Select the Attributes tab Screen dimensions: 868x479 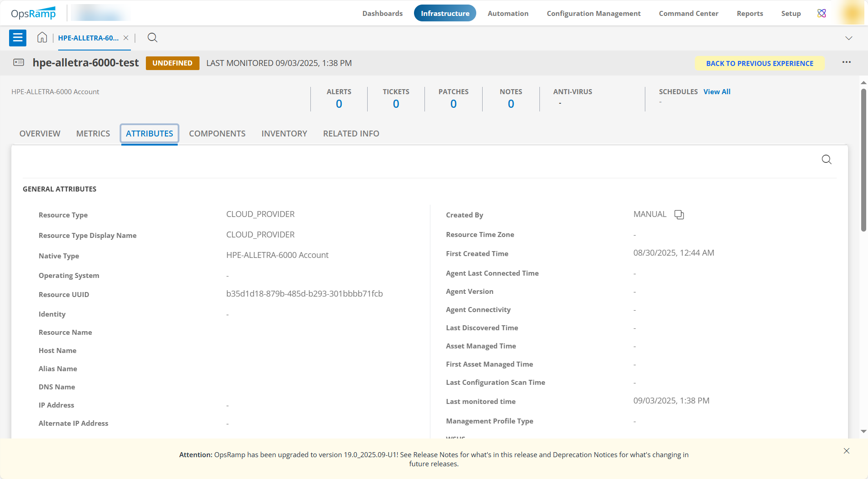150,134
